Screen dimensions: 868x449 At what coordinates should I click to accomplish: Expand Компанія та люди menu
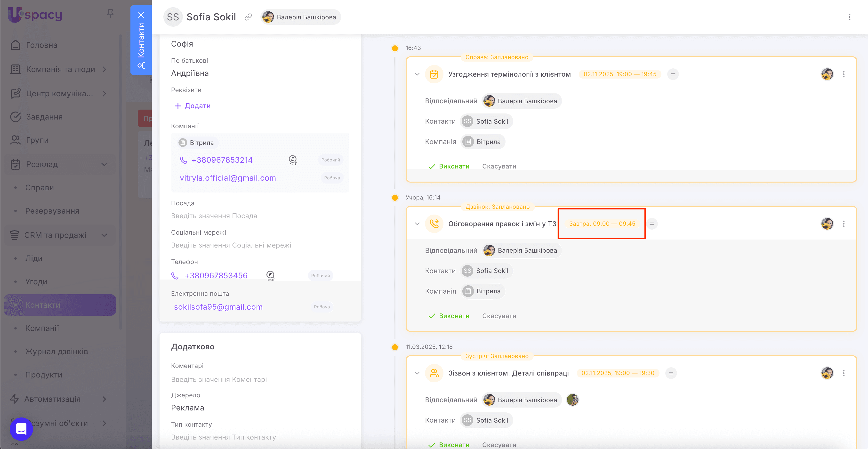pos(104,69)
